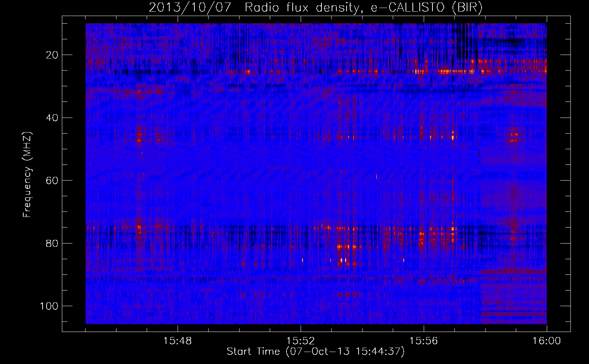Click the 40 MHz frequency tick label
Image resolution: width=589 pixels, height=364 pixels.
(52, 118)
